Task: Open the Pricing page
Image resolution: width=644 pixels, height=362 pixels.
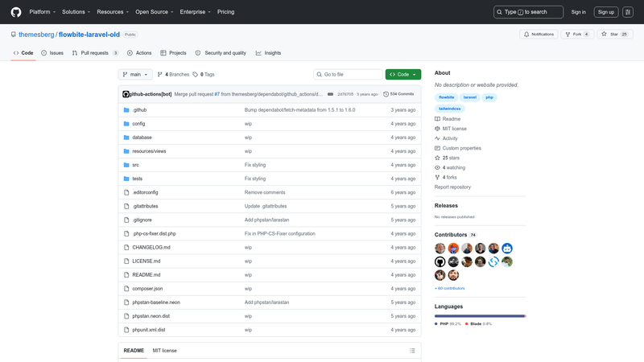Action: (226, 12)
